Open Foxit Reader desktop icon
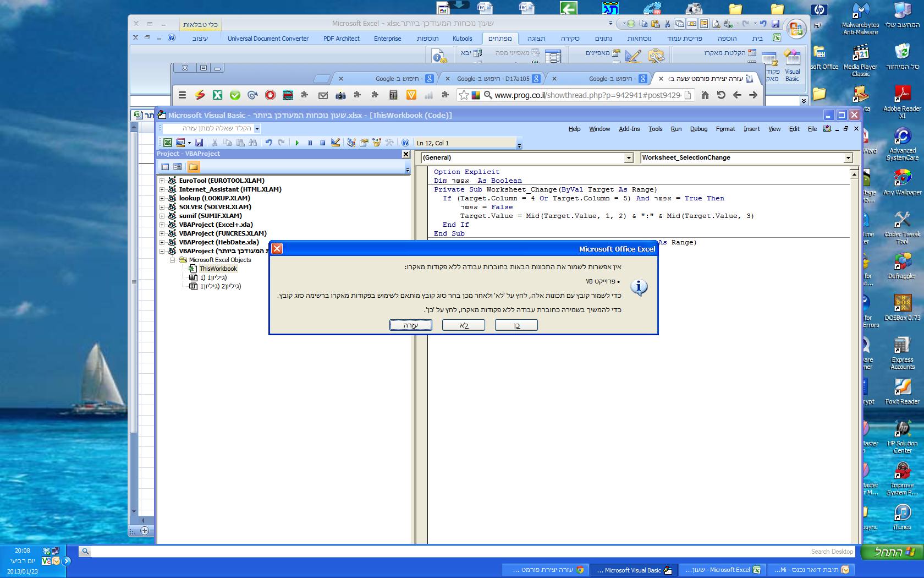The image size is (924, 578). point(902,391)
